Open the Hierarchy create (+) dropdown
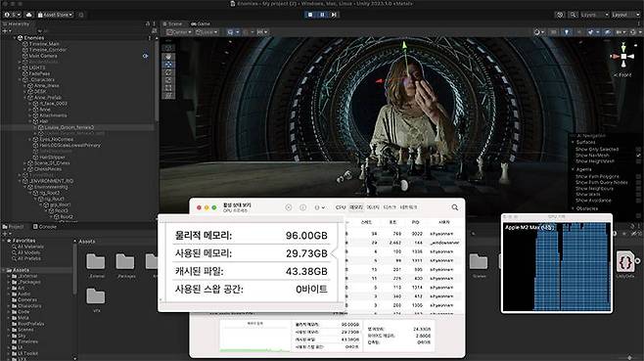Viewport: 644px width, 361px height. point(6,30)
